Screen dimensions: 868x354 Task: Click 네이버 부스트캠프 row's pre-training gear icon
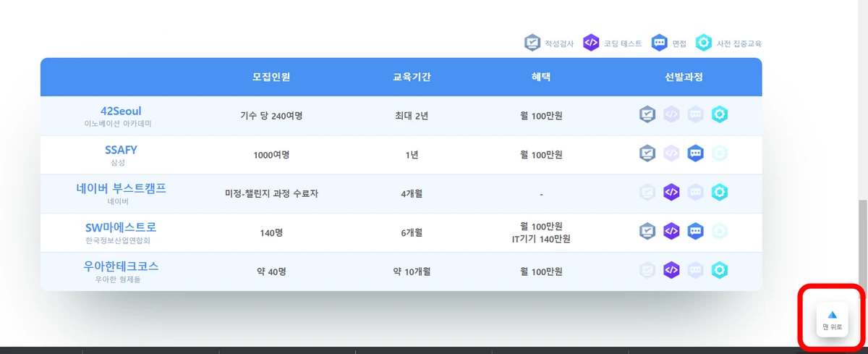coord(719,193)
